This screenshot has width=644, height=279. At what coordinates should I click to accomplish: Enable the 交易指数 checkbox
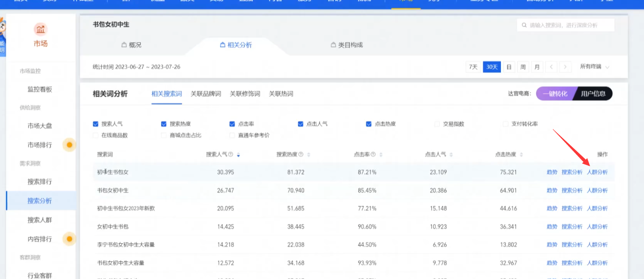437,124
